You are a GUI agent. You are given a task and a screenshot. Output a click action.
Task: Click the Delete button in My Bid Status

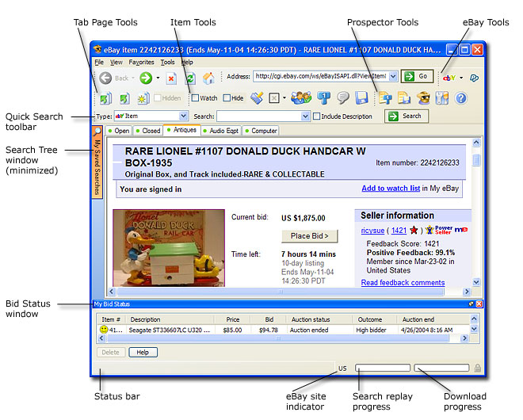111,353
